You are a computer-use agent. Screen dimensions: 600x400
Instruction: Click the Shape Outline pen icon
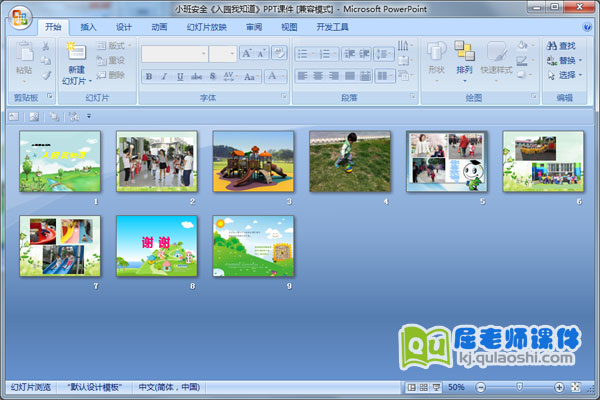[x=523, y=60]
